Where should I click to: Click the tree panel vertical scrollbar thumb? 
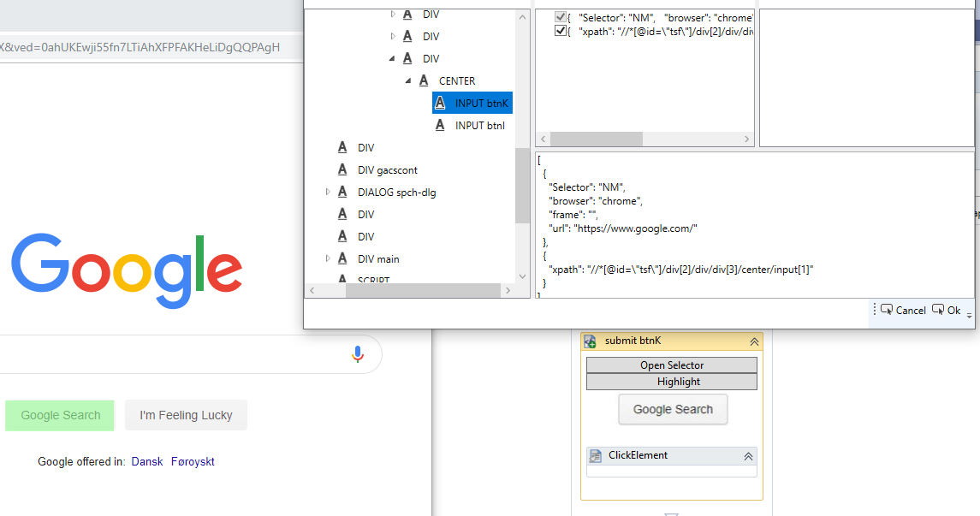point(522,186)
